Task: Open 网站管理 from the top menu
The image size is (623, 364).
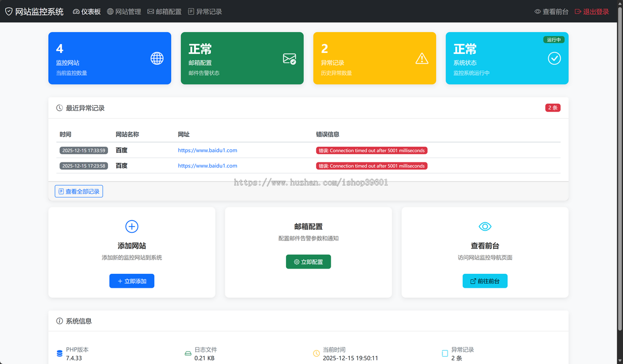Action: (x=126, y=10)
